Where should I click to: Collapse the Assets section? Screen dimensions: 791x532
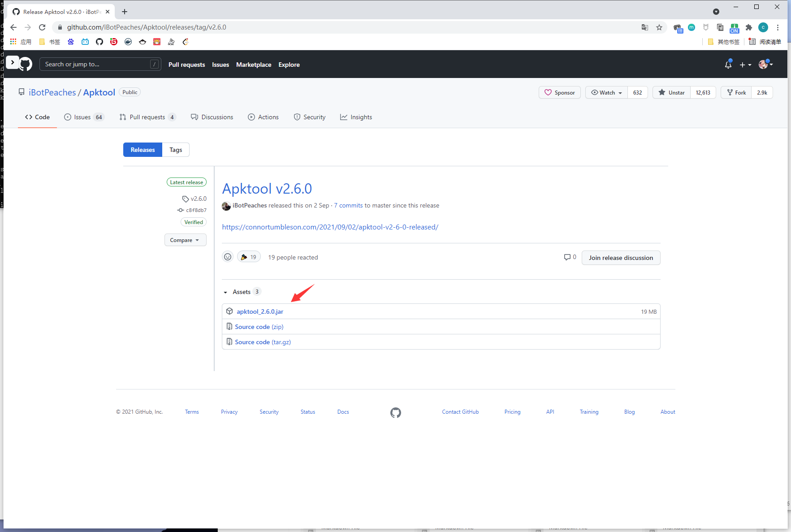coord(225,292)
